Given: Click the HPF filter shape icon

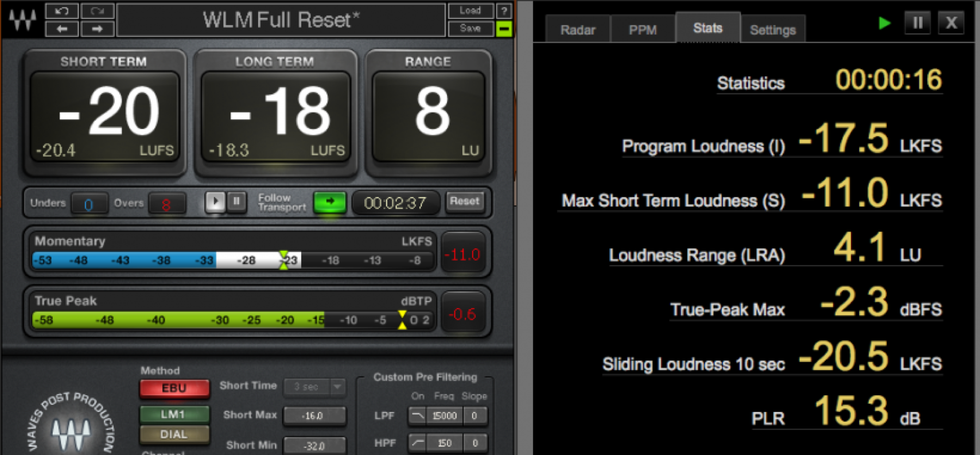Looking at the screenshot, I should pyautogui.click(x=418, y=443).
